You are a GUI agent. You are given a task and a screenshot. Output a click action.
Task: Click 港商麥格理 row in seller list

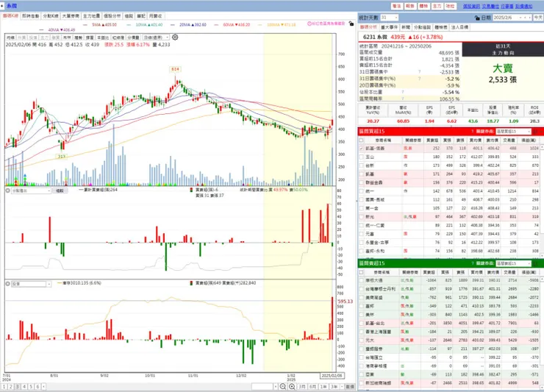point(448,366)
